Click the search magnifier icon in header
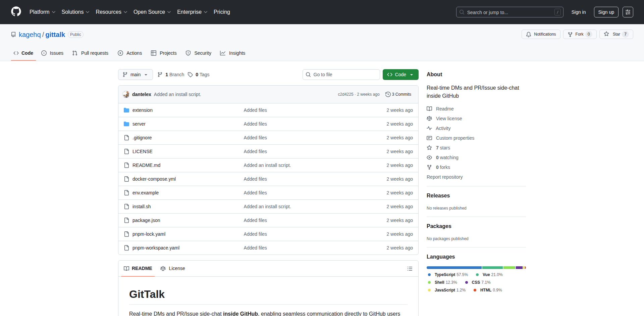 (x=462, y=12)
